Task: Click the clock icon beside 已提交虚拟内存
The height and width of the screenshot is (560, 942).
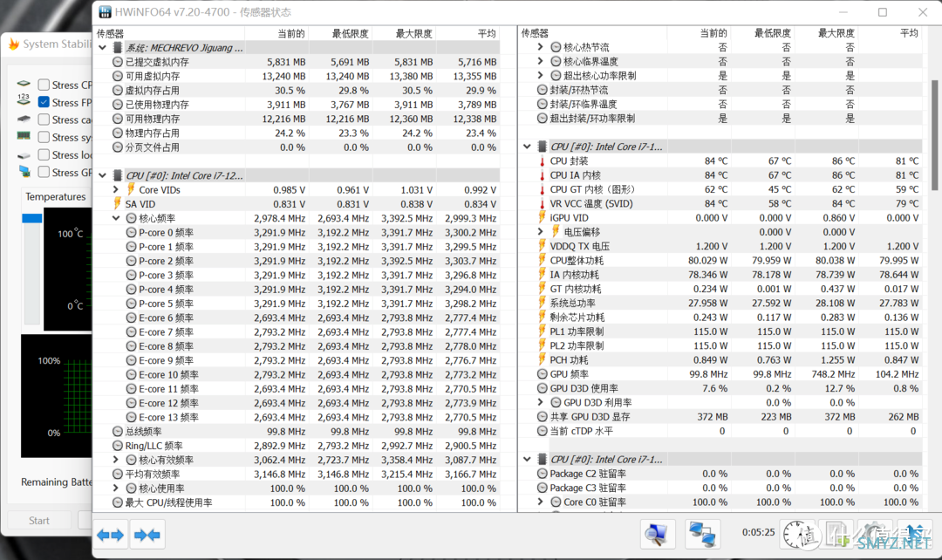Action: 118,62
